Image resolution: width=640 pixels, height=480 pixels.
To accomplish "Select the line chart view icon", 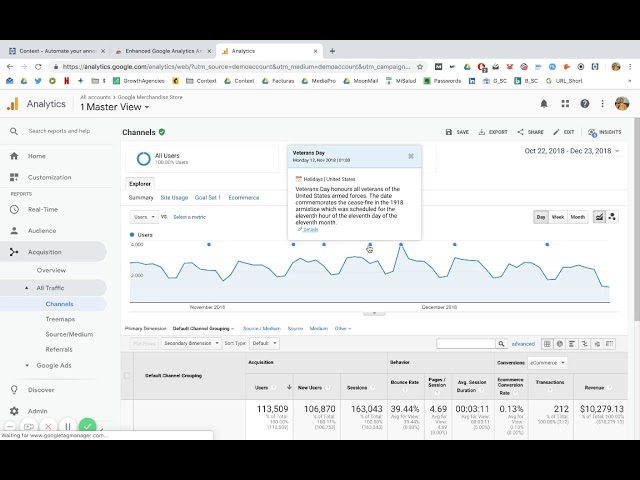I will [x=599, y=217].
